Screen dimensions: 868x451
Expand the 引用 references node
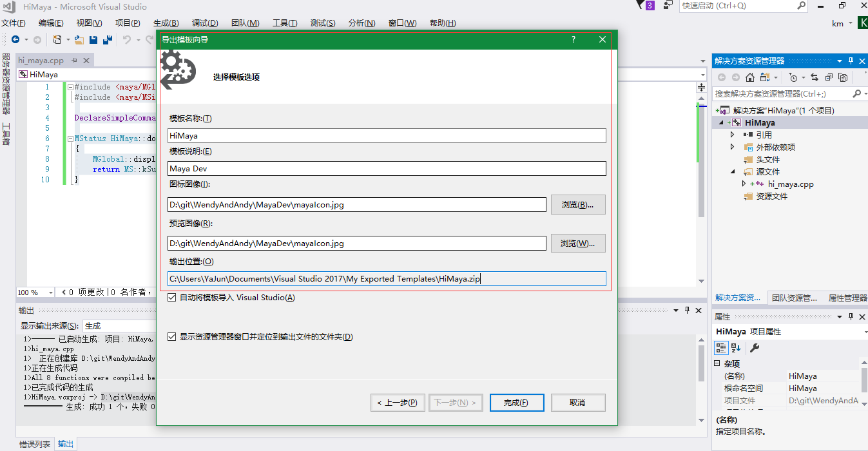tap(732, 135)
